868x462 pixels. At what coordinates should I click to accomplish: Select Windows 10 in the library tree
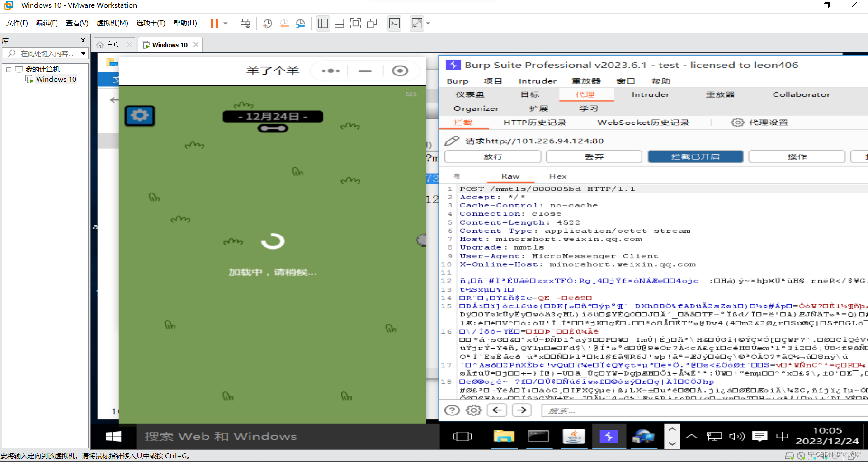[x=56, y=80]
